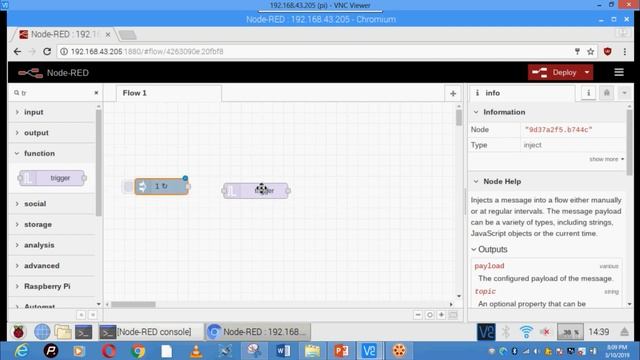Zoom out the canvas with minus
Screen dimensions: 640x360
coord(418,315)
